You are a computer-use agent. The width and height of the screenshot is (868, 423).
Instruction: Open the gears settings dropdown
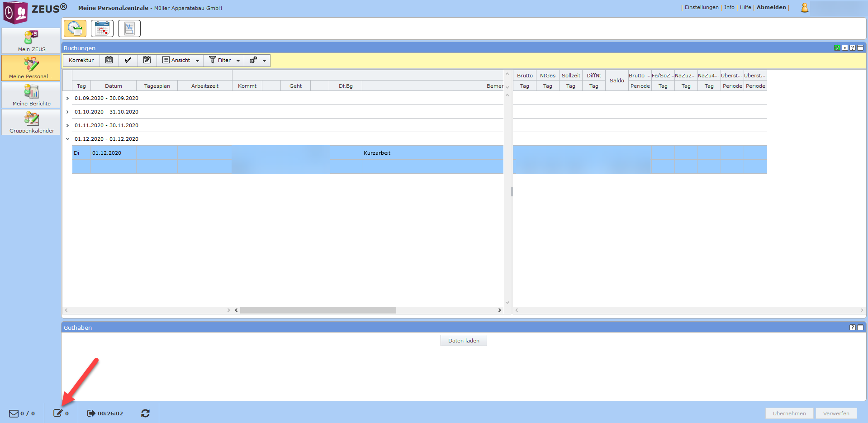click(x=257, y=60)
